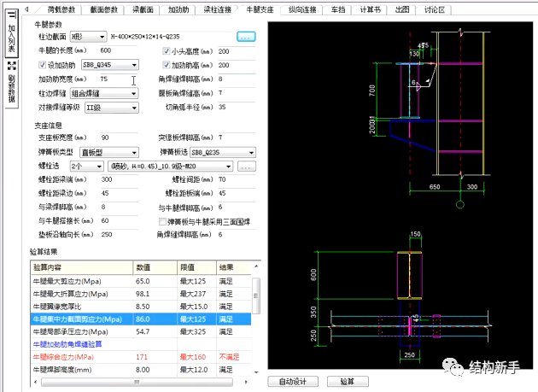
Task: Click the 与牛腿焊脚高 field showing 6
Action: [x=237, y=207]
